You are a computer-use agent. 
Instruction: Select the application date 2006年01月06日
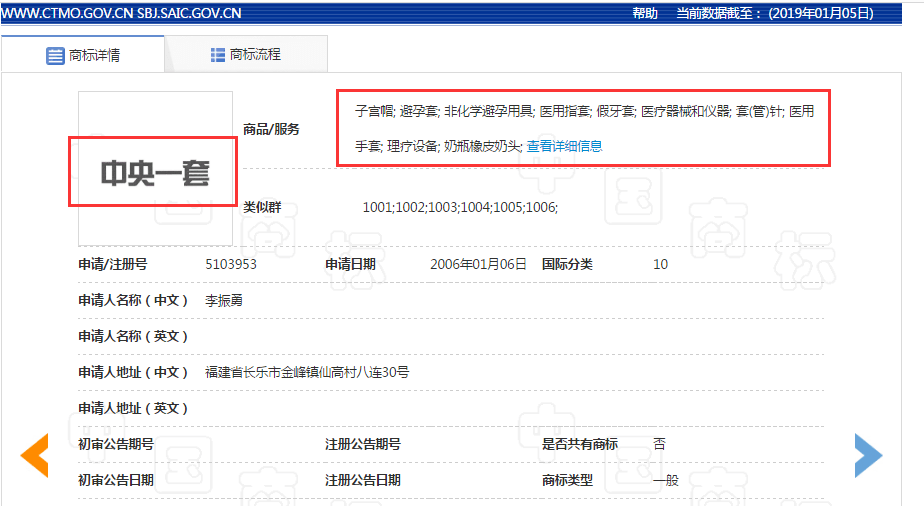tap(478, 264)
